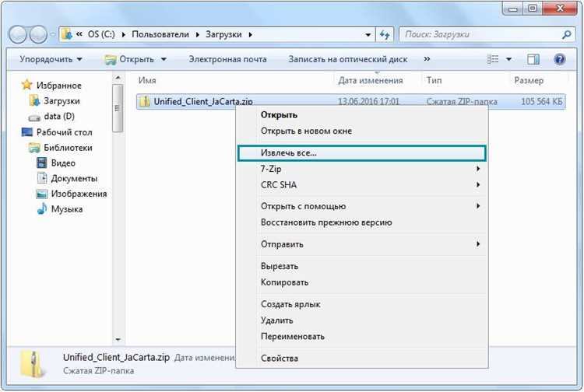Image resolution: width=584 pixels, height=392 pixels.
Task: Choose Восстановить прежнюю версию
Action: coord(361,222)
